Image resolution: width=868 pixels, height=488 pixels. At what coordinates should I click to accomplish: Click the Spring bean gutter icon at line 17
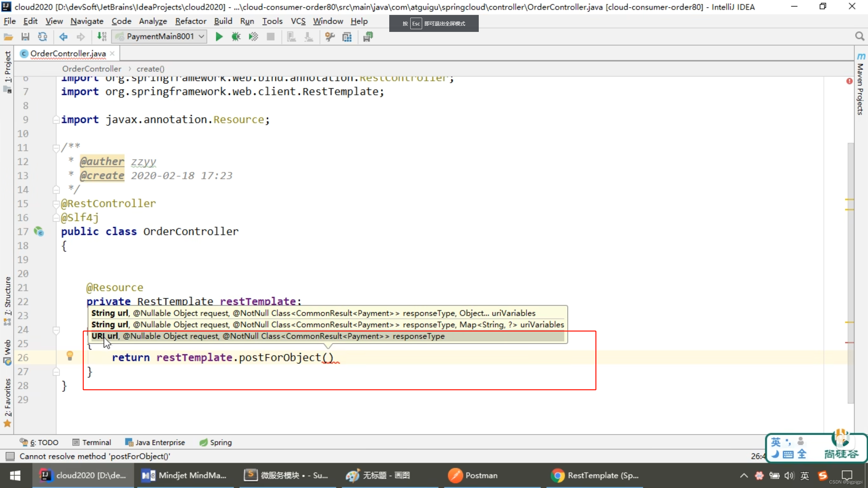[39, 231]
